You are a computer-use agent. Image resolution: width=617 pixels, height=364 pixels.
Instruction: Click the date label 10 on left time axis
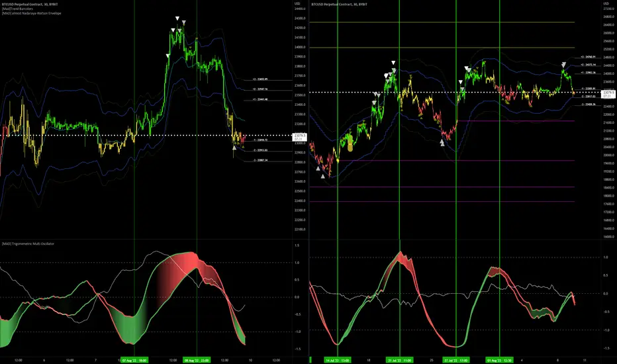click(250, 360)
